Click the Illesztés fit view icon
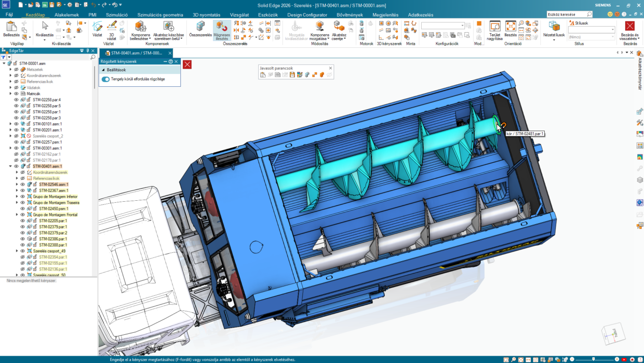 (x=511, y=29)
